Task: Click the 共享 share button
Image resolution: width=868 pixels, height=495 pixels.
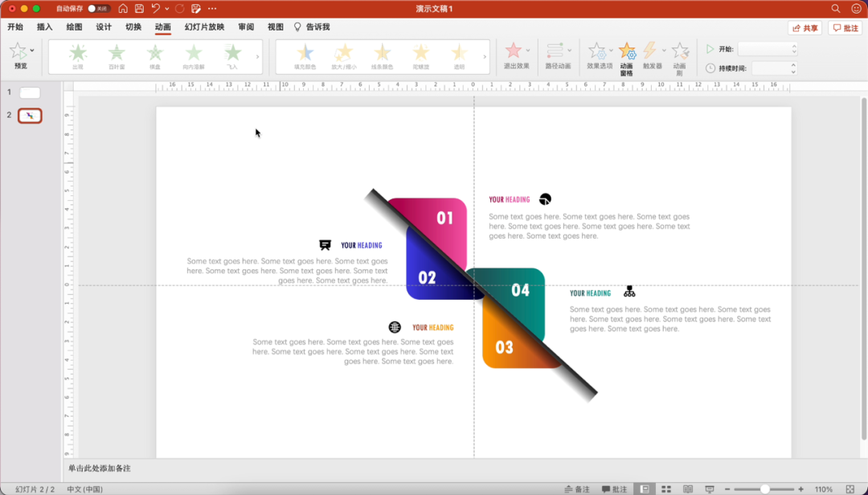Action: coord(805,28)
